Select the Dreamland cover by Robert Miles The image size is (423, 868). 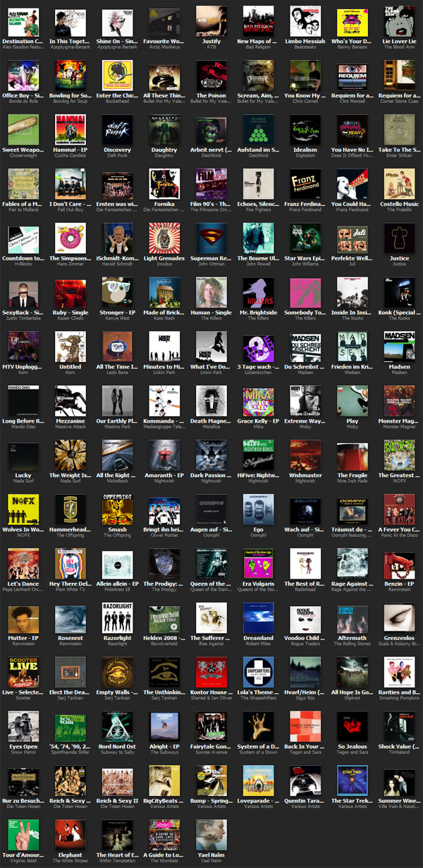pos(258,617)
